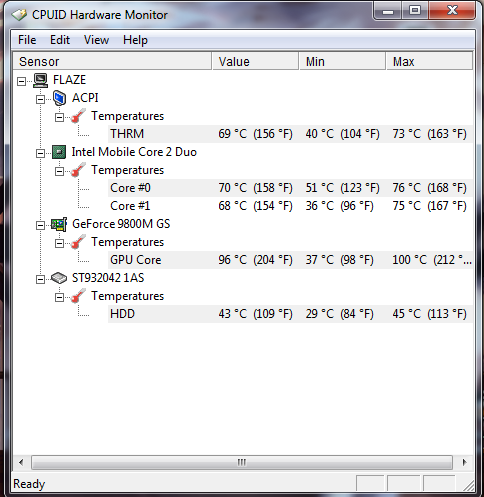Collapse the Temperatures node under ACPI

tap(59, 117)
